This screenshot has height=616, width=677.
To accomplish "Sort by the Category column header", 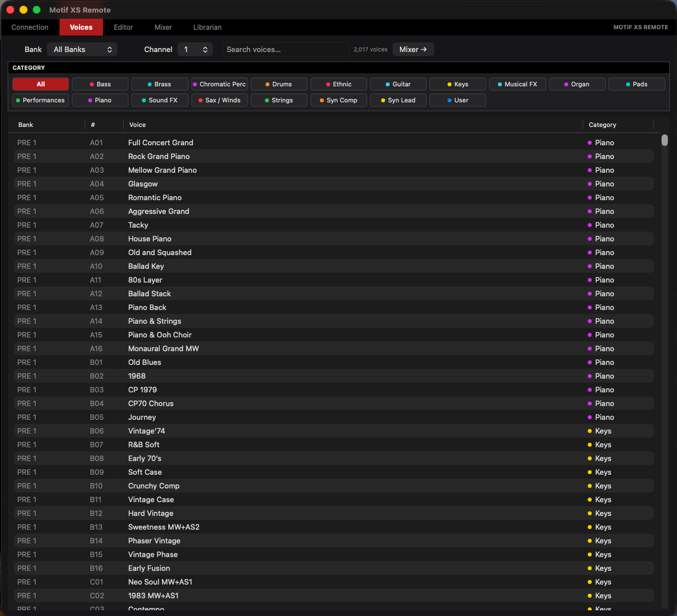I will (x=618, y=125).
